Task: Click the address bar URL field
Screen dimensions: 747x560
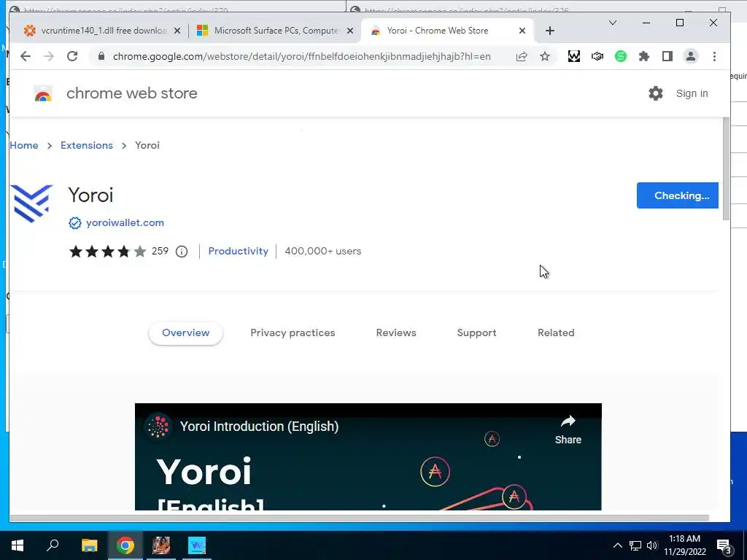Action: [x=301, y=56]
